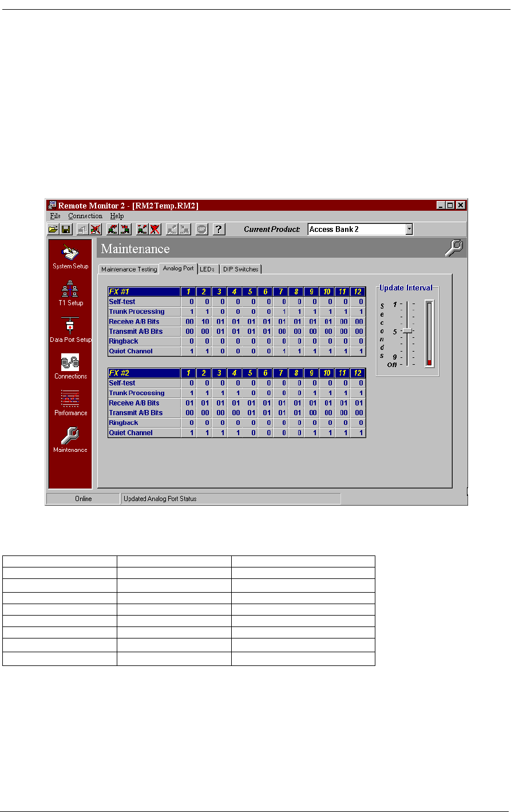Click the FX #1 table header
The width and height of the screenshot is (511, 812).
click(144, 292)
